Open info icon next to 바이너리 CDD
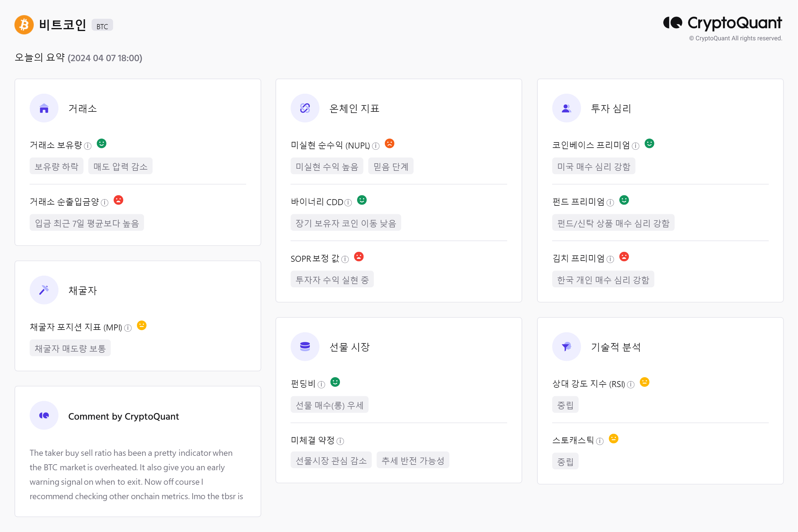This screenshot has width=798, height=532. coord(348,202)
